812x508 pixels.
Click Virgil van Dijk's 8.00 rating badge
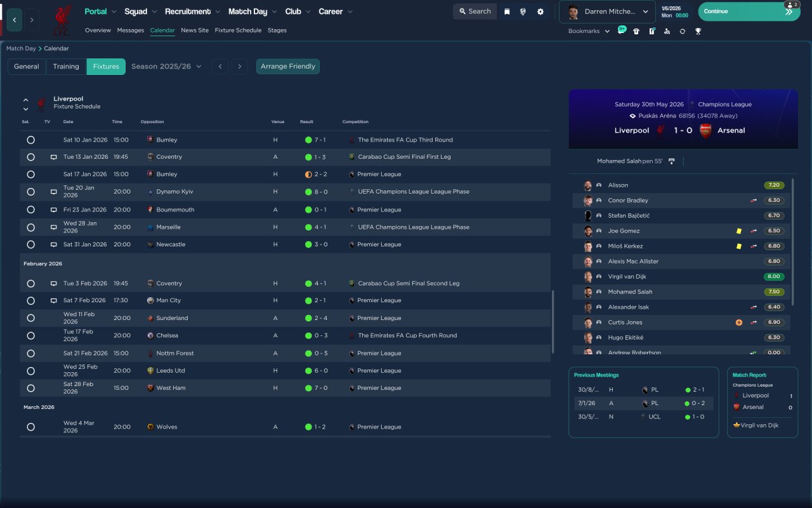point(774,277)
